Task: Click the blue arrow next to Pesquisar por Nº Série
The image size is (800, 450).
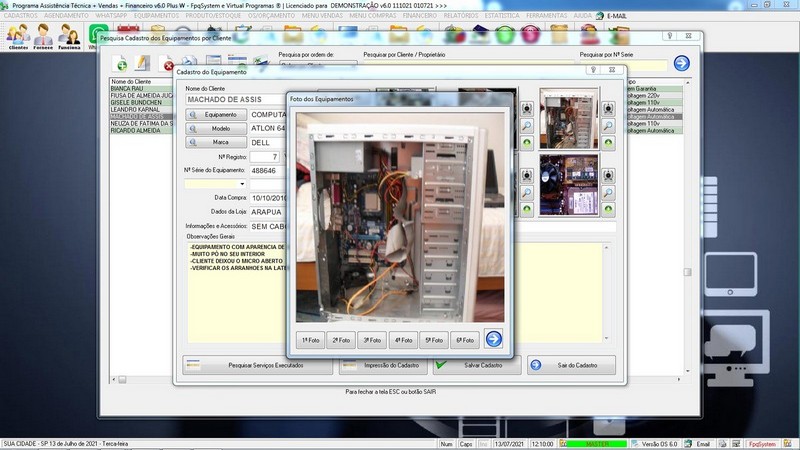Action: (x=682, y=63)
